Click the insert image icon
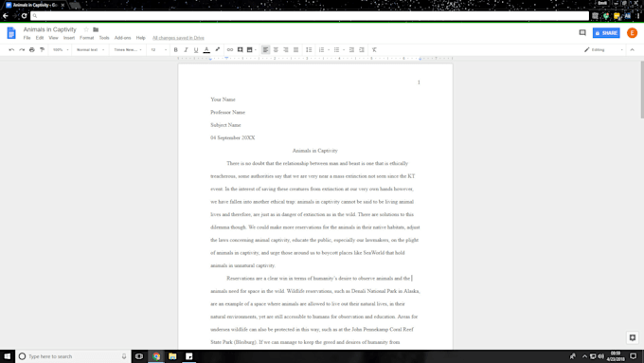This screenshot has height=363, width=644. [249, 49]
